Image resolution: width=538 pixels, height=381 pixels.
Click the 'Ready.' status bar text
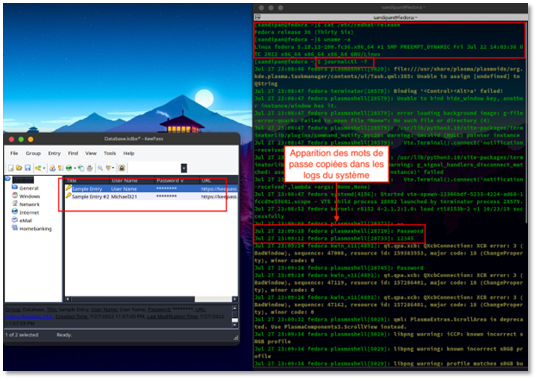click(64, 335)
